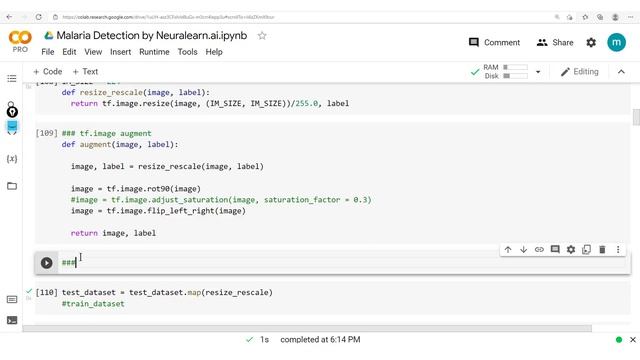
Task: Add a new Text cell
Action: [85, 71]
